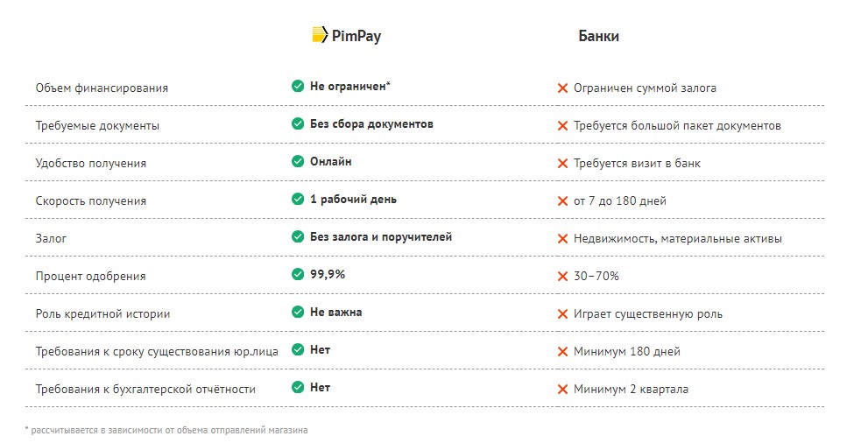The image size is (868, 443).
Task: Click green checkmark beside '99,9%'
Action: (x=298, y=275)
